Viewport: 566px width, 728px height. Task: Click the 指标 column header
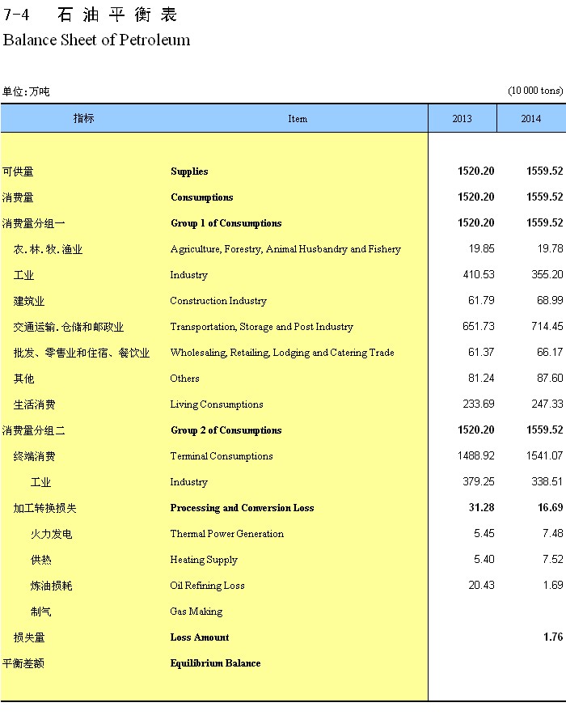(x=83, y=118)
